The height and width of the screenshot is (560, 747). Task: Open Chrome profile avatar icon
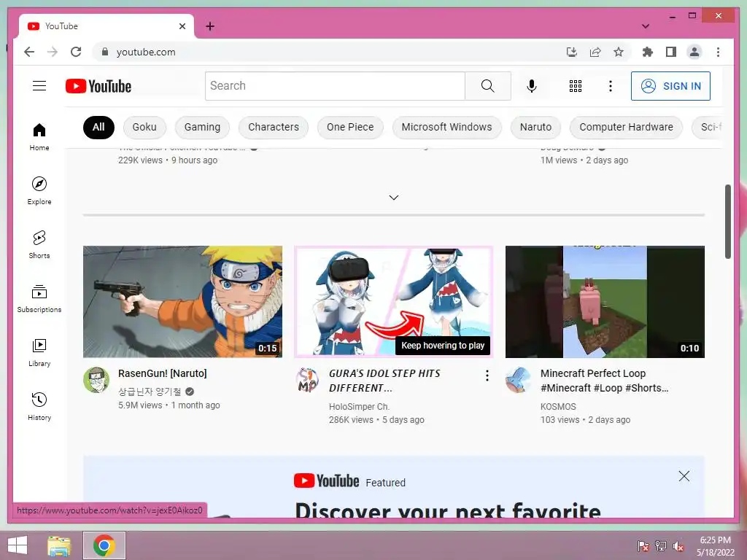[694, 52]
